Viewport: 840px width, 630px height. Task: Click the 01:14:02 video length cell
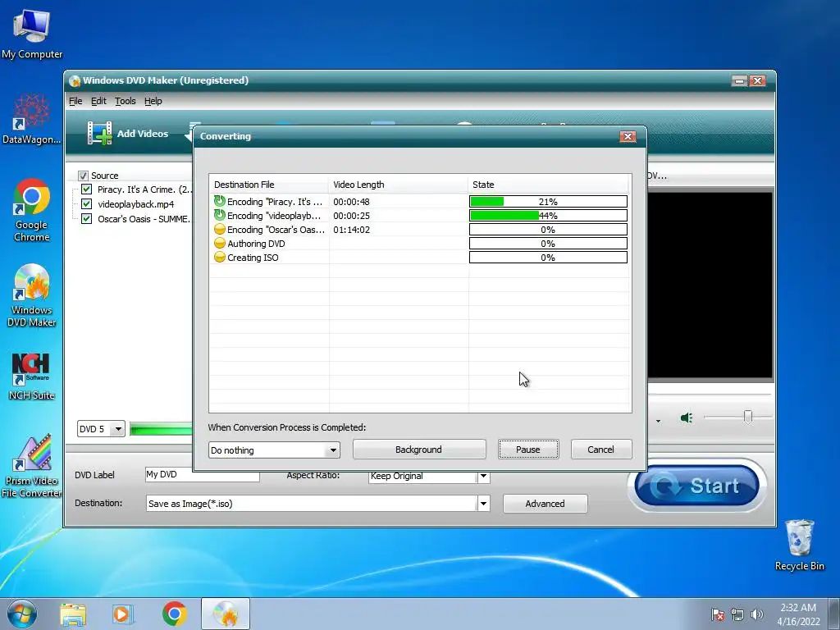pos(351,230)
